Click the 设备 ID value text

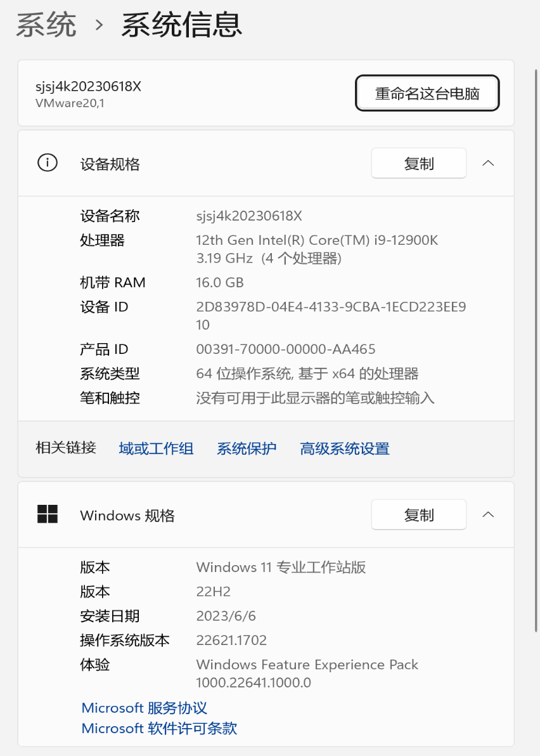[x=331, y=316]
